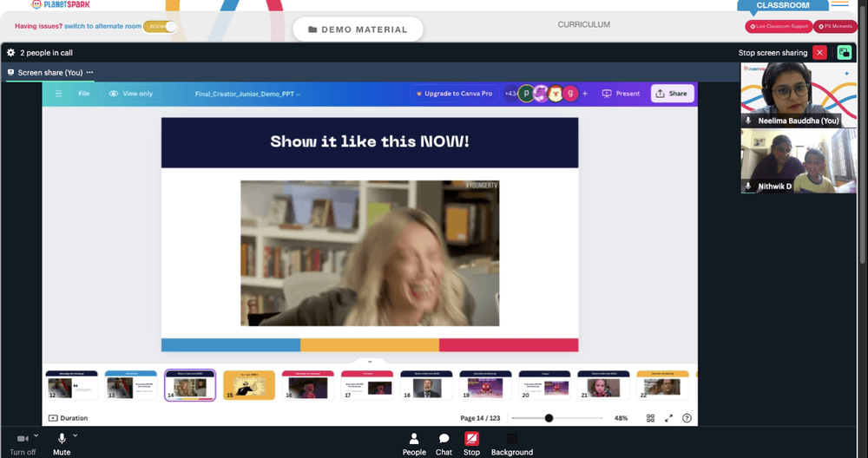Open the Canva File menu
Image resolution: width=868 pixels, height=458 pixels.
tap(84, 94)
